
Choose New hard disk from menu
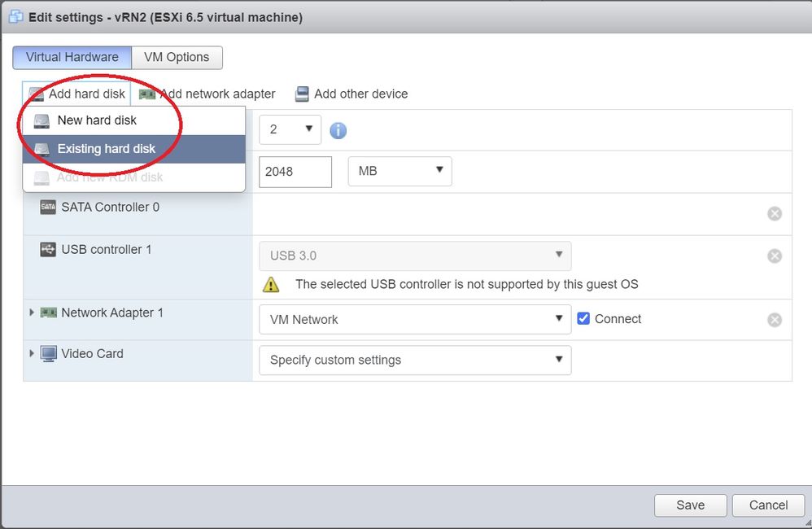(x=133, y=120)
